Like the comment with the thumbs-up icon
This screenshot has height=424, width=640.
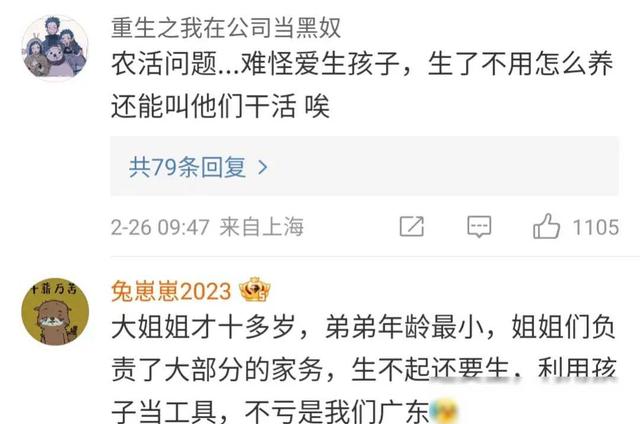click(546, 226)
